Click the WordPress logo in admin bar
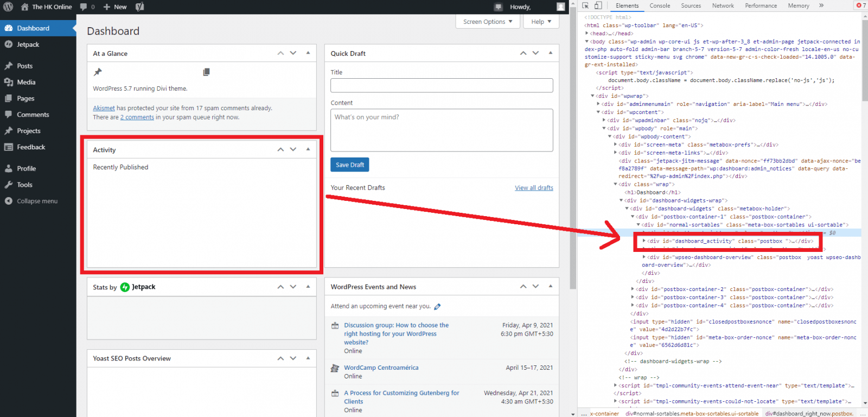 (8, 7)
